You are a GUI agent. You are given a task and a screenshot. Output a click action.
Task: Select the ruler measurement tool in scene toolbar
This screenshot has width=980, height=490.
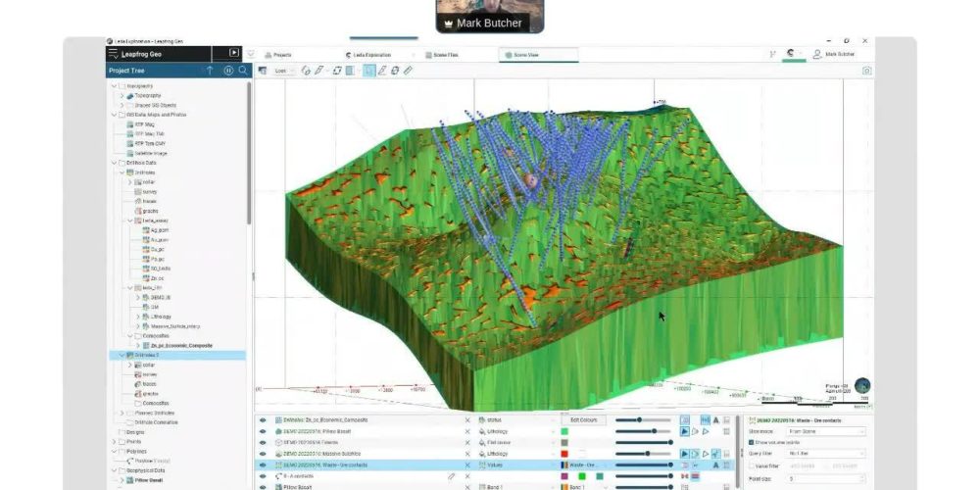click(408, 71)
